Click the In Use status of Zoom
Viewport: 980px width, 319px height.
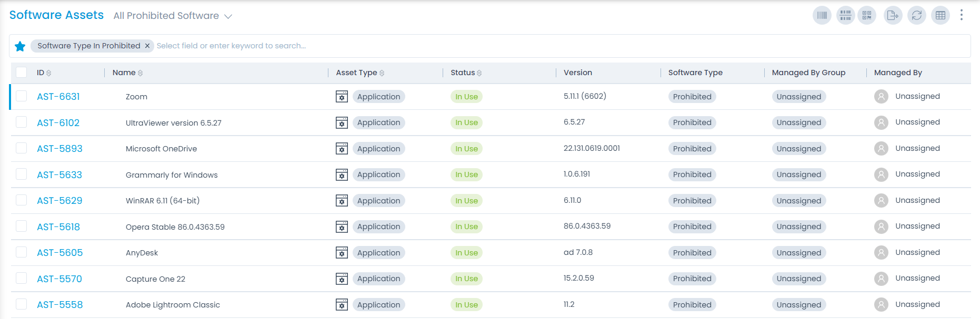point(466,97)
